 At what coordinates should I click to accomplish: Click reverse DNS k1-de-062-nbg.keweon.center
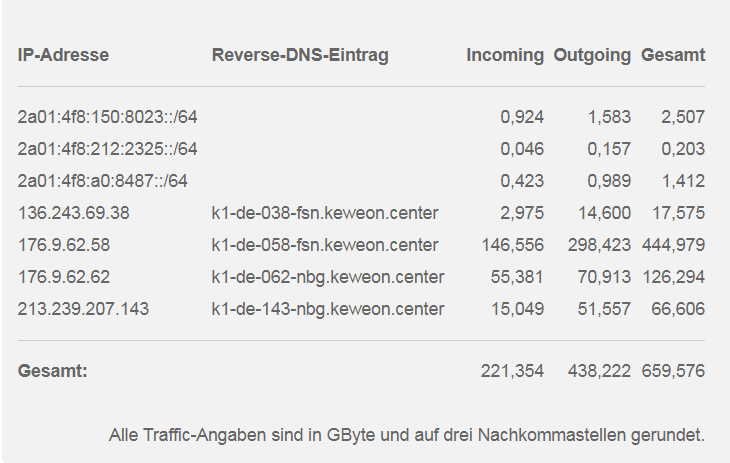(328, 277)
